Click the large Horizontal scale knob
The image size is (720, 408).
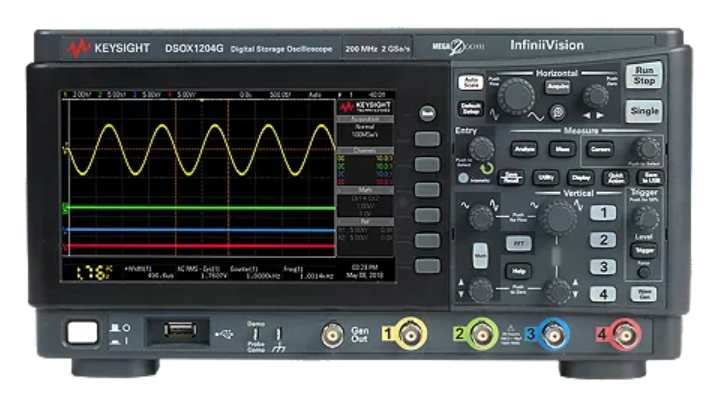(x=516, y=96)
